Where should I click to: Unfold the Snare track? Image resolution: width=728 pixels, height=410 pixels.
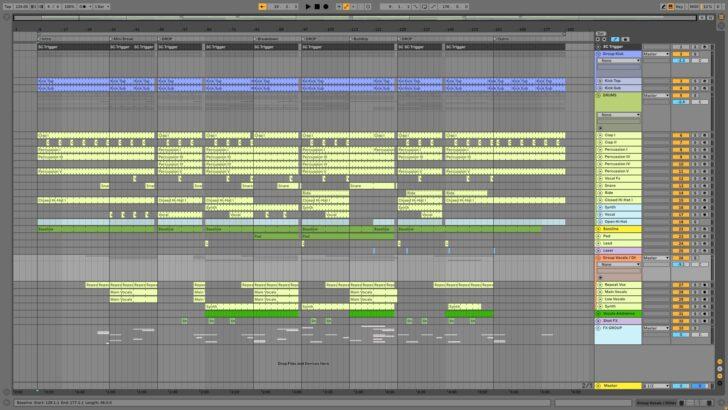click(600, 185)
